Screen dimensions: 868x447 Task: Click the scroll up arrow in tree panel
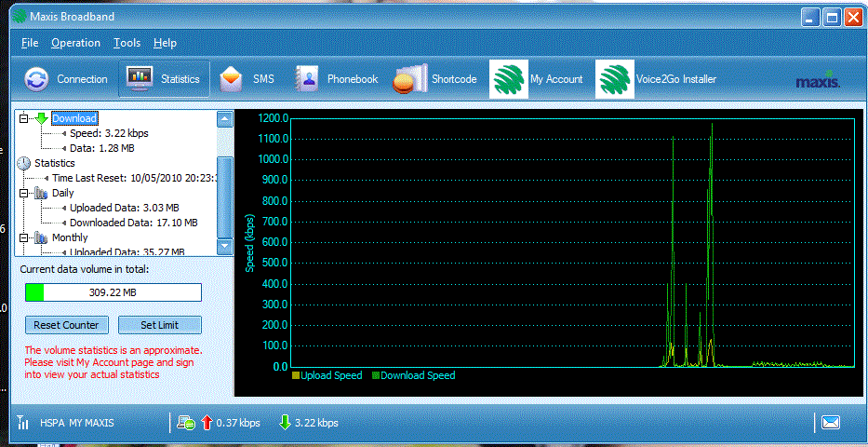point(225,119)
